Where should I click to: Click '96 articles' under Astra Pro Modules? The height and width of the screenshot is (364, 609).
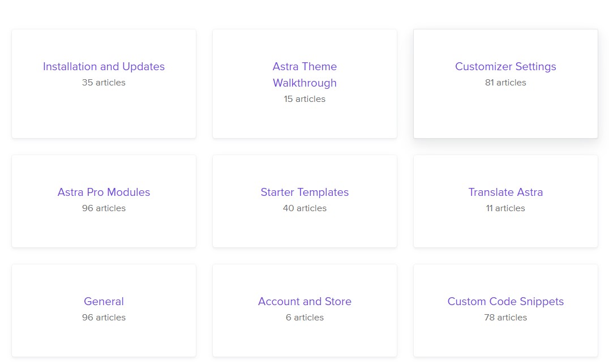click(x=104, y=208)
